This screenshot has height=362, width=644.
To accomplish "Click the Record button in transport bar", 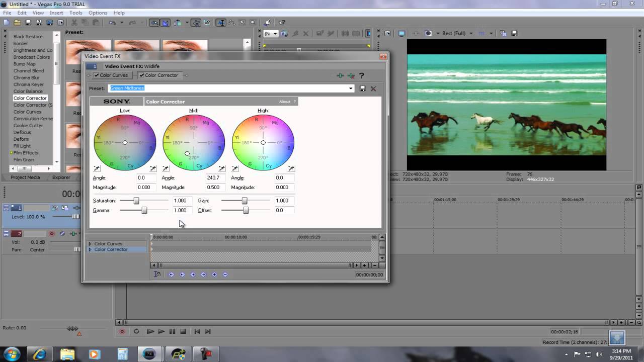I will pyautogui.click(x=122, y=331).
